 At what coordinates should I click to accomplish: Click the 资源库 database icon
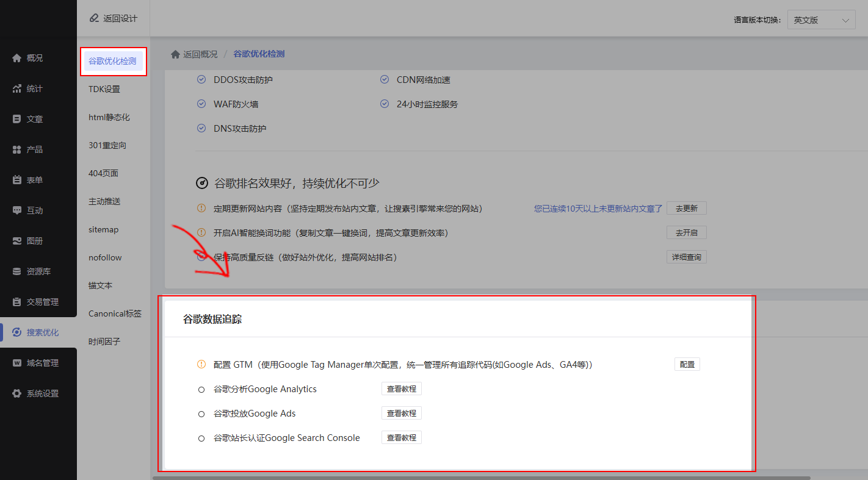pyautogui.click(x=17, y=271)
